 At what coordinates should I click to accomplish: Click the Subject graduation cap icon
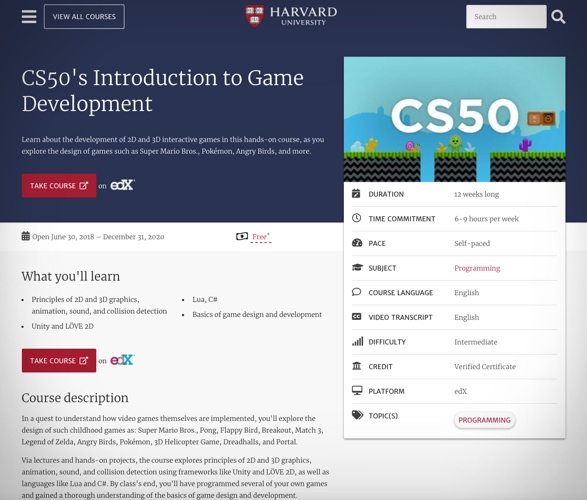(357, 267)
